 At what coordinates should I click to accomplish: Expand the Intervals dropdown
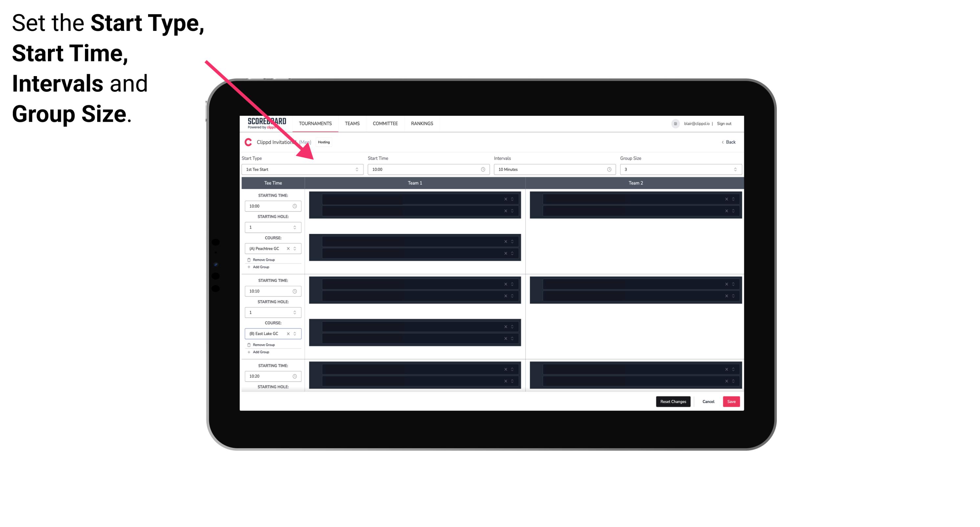(x=553, y=169)
